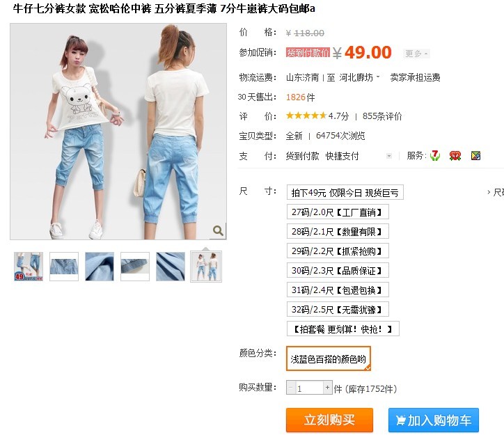Open the 855条评价 reviews link
Viewport: 504px width, 442px height.
[382, 116]
